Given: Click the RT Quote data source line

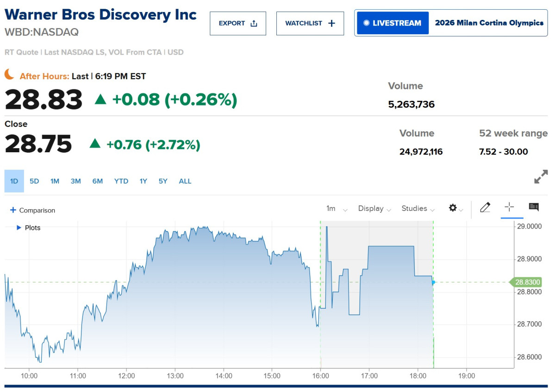Looking at the screenshot, I should click(94, 52).
